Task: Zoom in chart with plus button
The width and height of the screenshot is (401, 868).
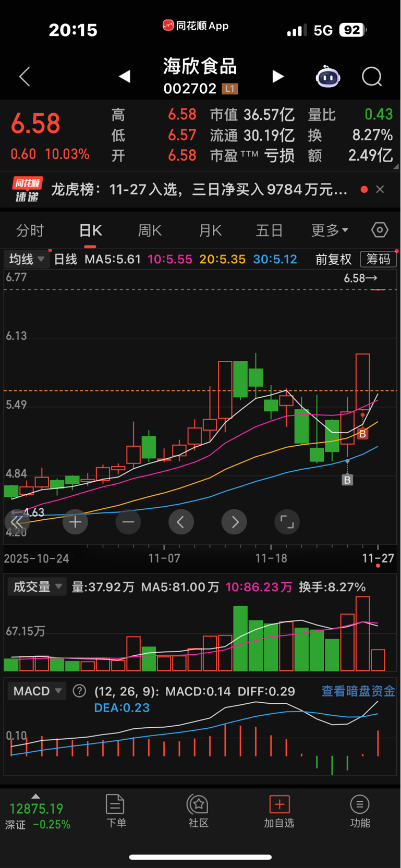Action: click(x=75, y=522)
